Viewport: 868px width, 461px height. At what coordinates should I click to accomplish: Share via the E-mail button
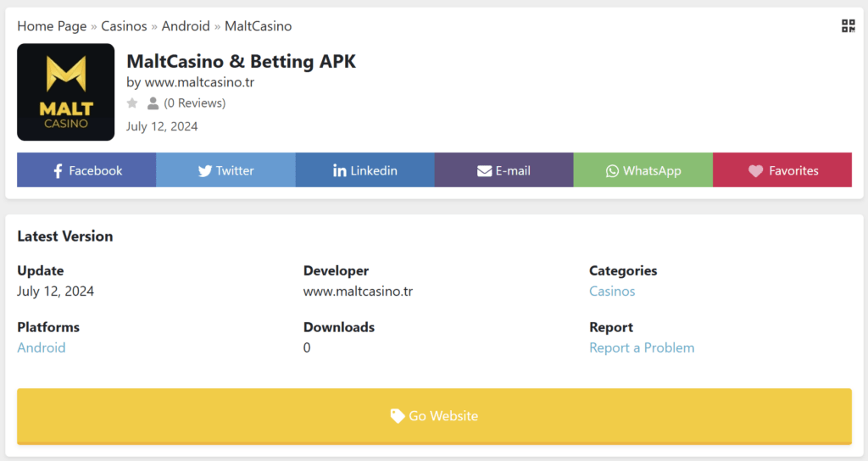504,170
